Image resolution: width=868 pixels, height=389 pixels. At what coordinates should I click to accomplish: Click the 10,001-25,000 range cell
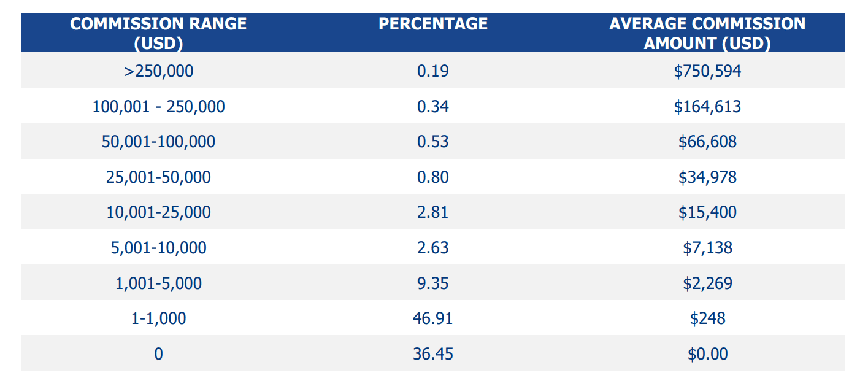point(158,212)
